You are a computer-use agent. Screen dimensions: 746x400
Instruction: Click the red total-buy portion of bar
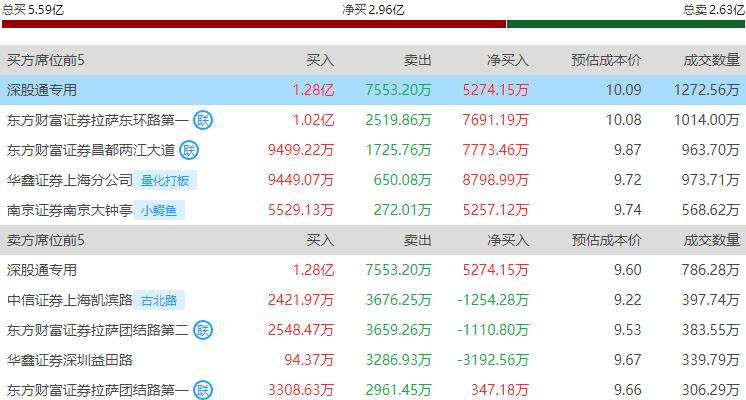pos(254,24)
